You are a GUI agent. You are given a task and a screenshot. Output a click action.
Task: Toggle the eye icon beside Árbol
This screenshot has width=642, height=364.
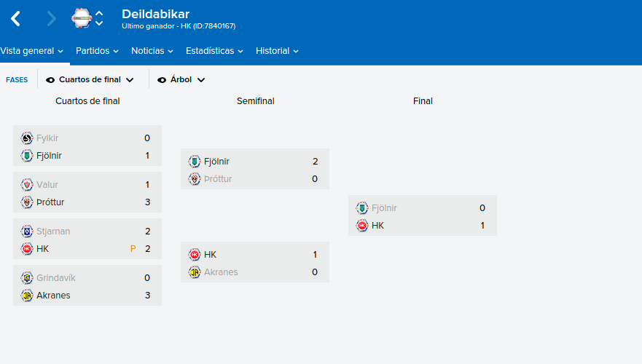tap(162, 80)
